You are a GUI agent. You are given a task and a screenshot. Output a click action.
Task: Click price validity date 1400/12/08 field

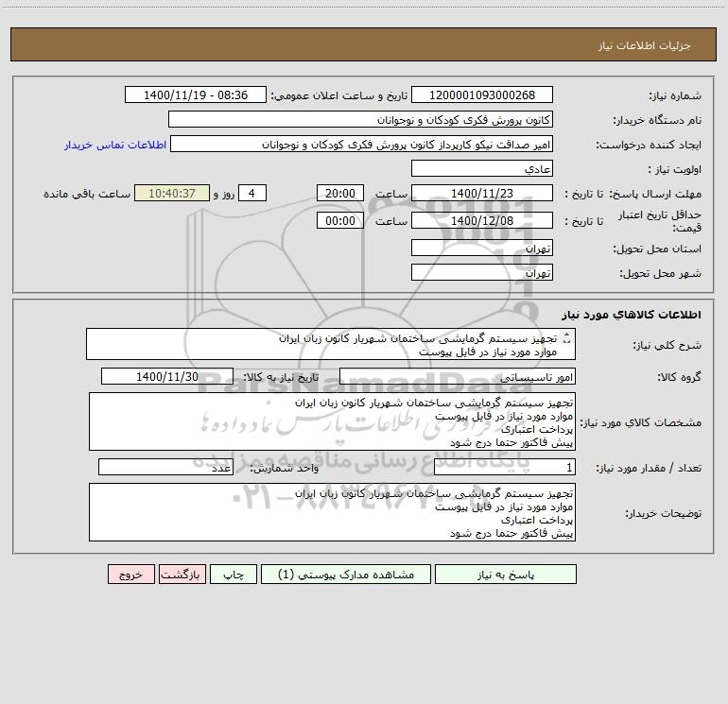pyautogui.click(x=482, y=220)
